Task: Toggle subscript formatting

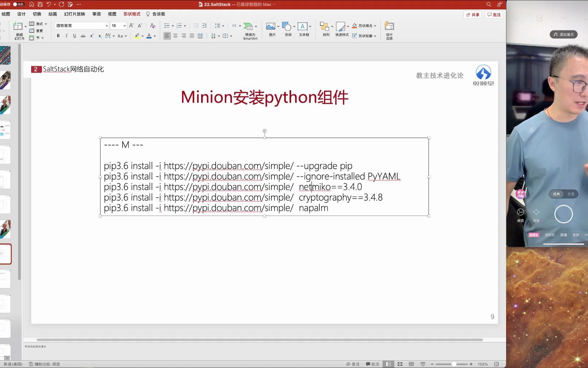Action: click(100, 36)
